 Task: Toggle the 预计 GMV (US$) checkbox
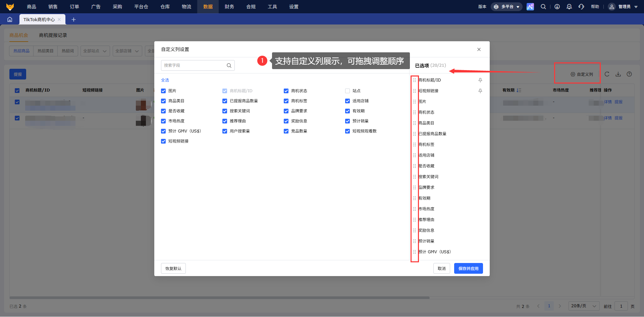click(x=163, y=131)
